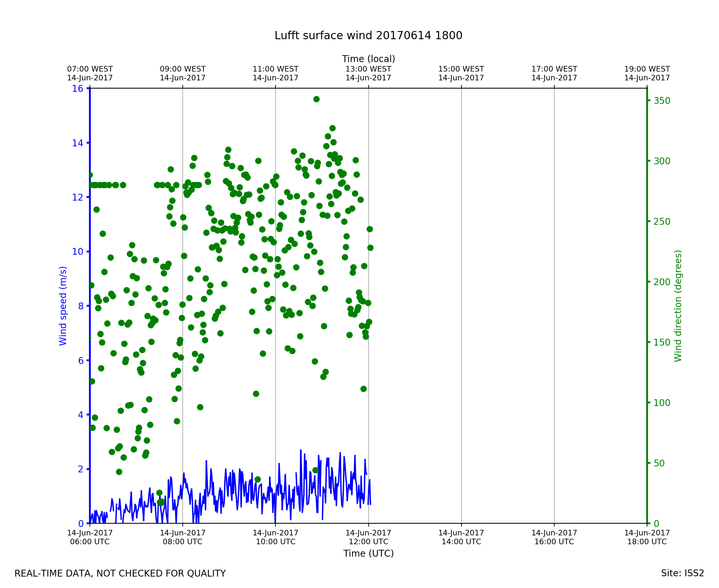Click the '07:00 WEST' top tick label

click(90, 69)
